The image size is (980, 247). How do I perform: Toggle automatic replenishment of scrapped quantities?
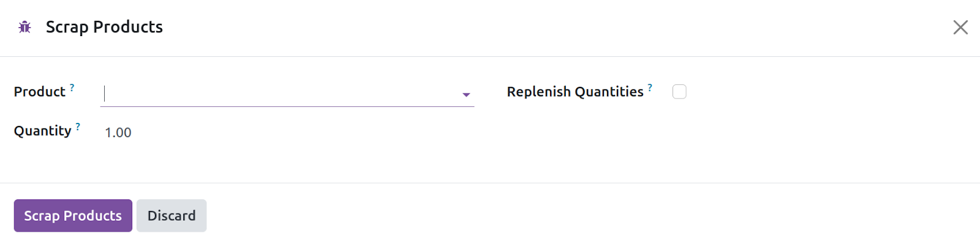pyautogui.click(x=679, y=92)
